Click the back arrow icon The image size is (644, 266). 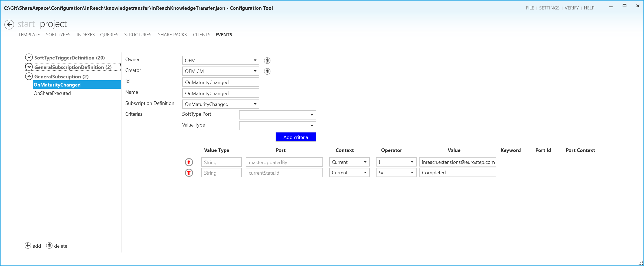click(x=9, y=25)
